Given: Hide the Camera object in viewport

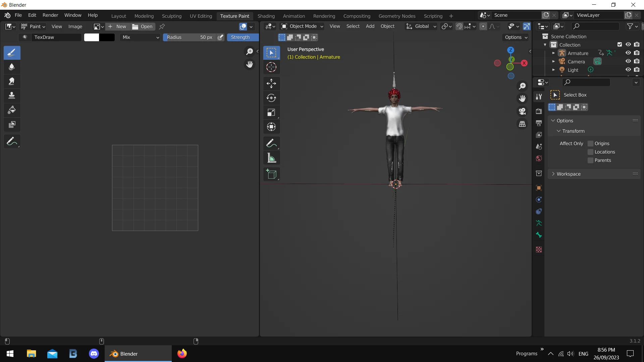Looking at the screenshot, I should point(628,61).
